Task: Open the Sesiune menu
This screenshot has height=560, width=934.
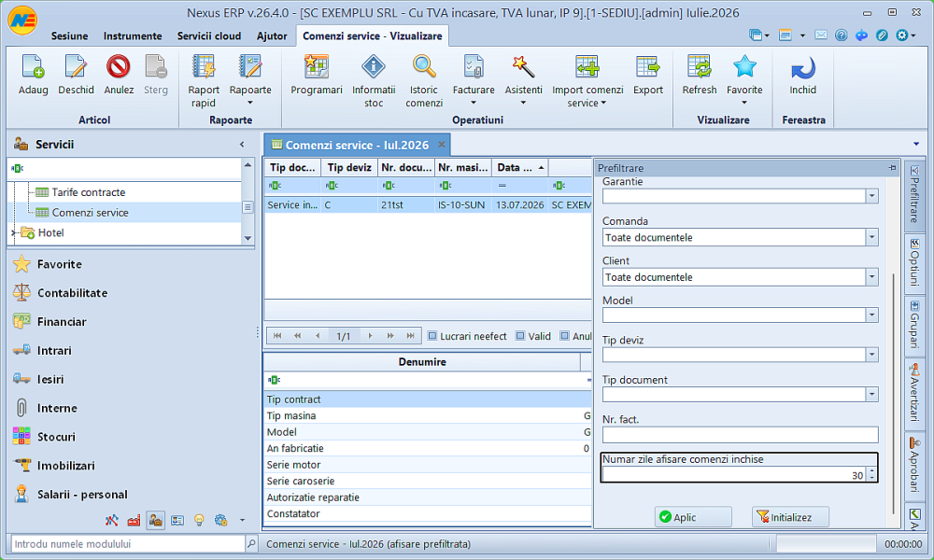Action: pos(69,35)
